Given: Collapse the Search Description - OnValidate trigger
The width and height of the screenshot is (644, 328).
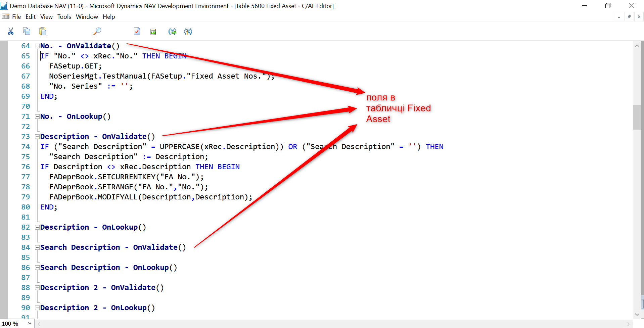Looking at the screenshot, I should (37, 247).
